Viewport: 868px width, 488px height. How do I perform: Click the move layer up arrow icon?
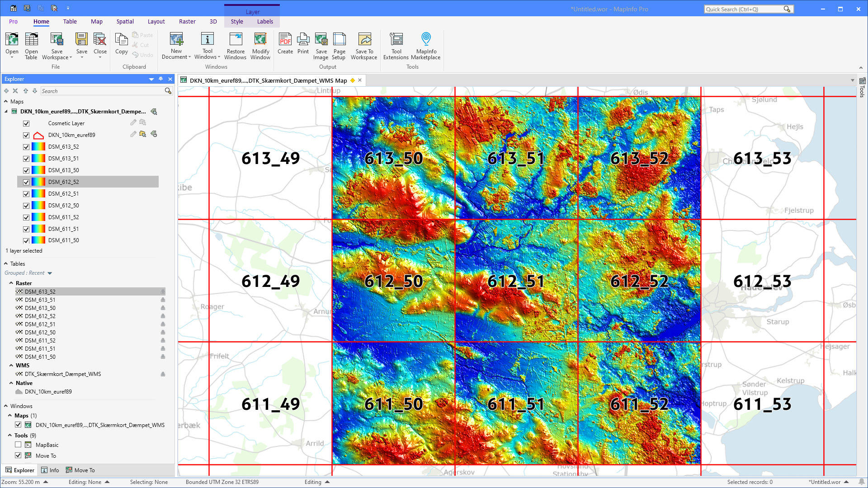tap(26, 91)
